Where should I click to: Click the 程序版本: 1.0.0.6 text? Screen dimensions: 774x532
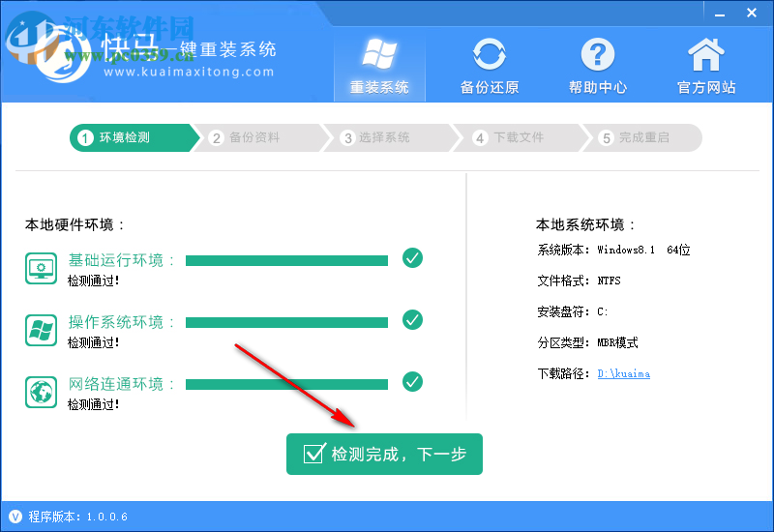78,517
